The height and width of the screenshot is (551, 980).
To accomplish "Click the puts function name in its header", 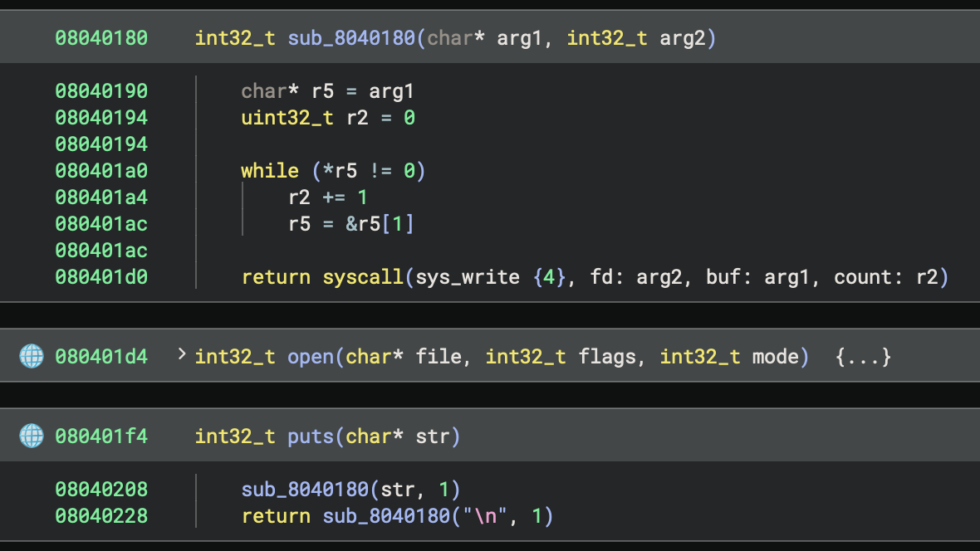I will pyautogui.click(x=311, y=436).
